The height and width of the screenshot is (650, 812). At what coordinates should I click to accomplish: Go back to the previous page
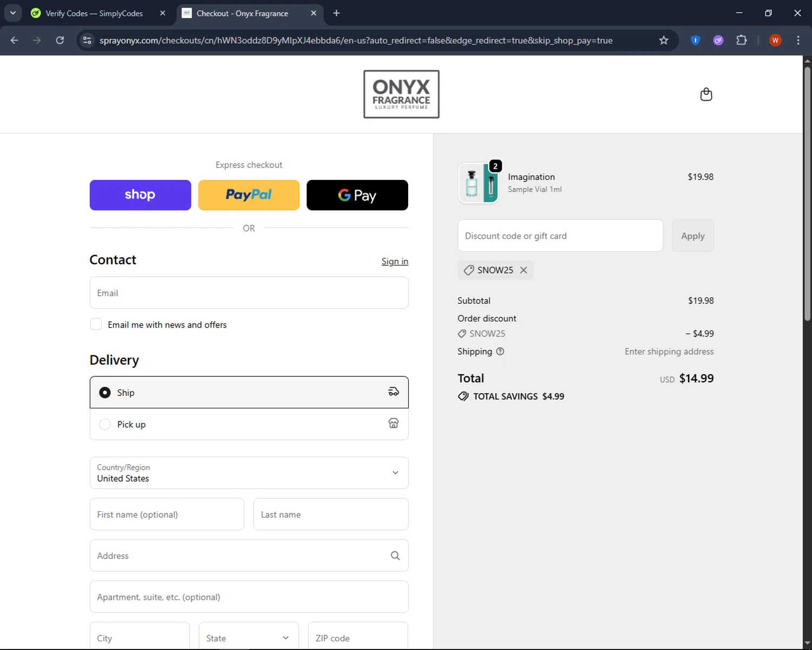[x=15, y=40]
